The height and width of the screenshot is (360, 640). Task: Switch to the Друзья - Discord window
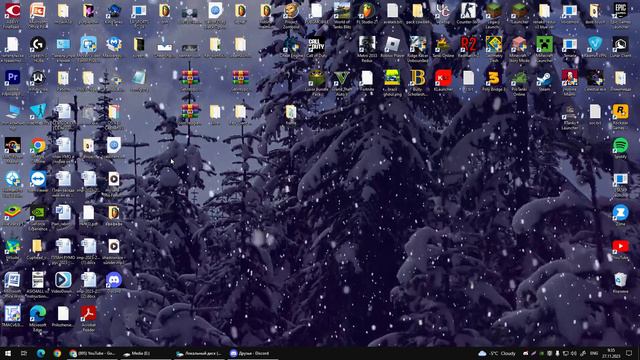(252, 353)
